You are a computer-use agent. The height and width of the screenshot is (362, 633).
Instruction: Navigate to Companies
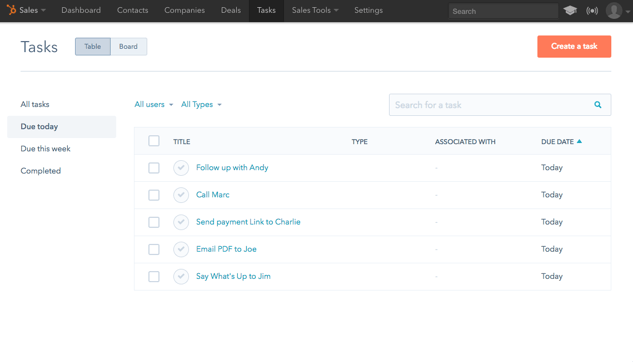coord(184,10)
